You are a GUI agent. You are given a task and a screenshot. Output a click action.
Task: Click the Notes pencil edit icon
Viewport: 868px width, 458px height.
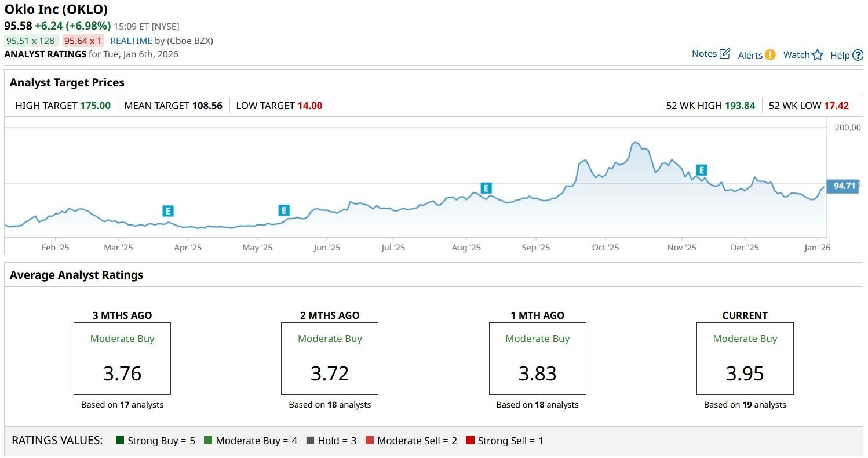[725, 54]
